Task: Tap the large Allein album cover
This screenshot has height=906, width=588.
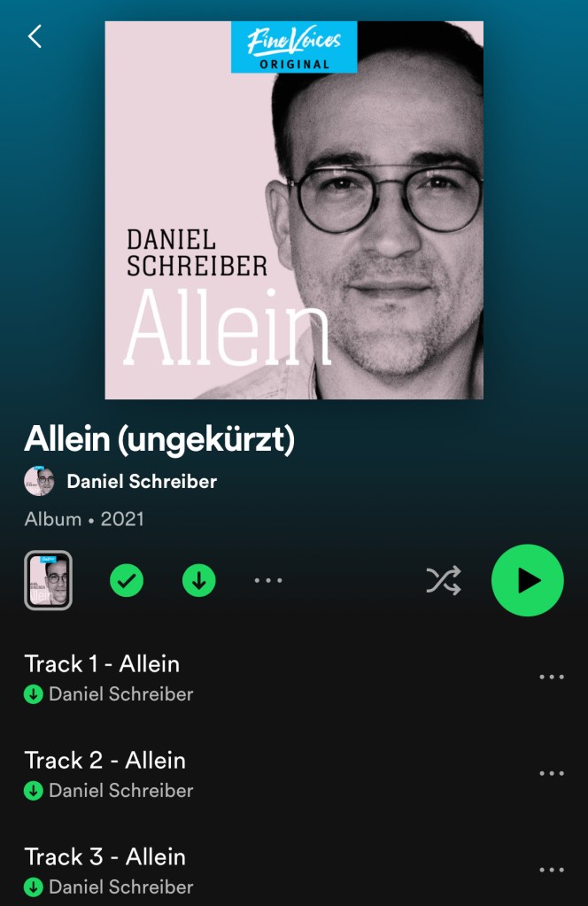Action: 294,210
